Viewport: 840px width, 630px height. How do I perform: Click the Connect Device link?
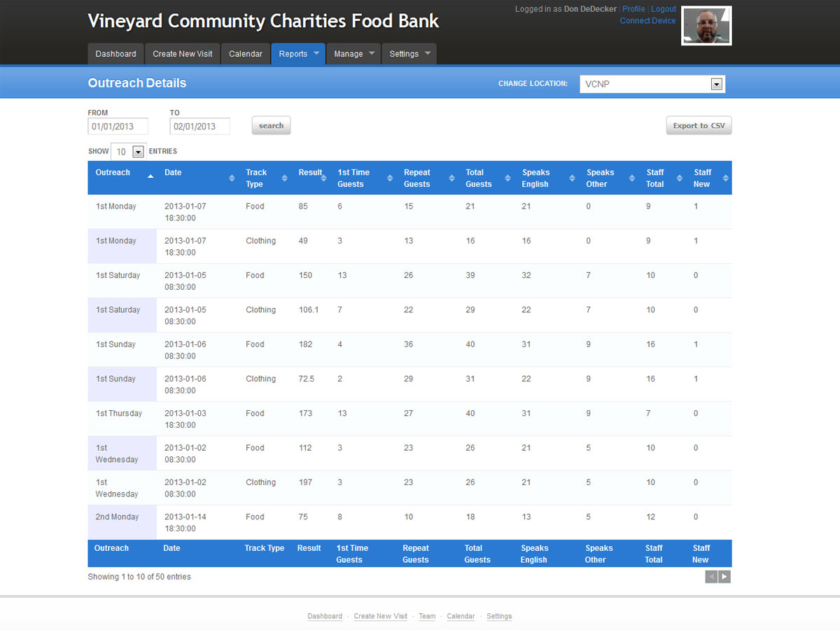(648, 21)
